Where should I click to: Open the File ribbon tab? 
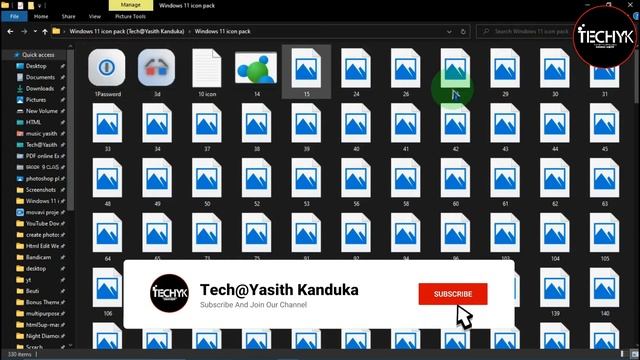14,16
